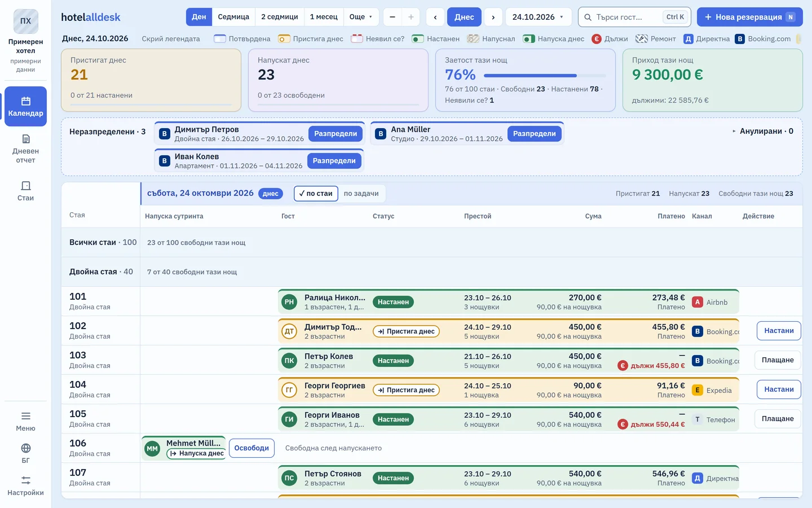Click the БГ language globe icon

tap(25, 453)
